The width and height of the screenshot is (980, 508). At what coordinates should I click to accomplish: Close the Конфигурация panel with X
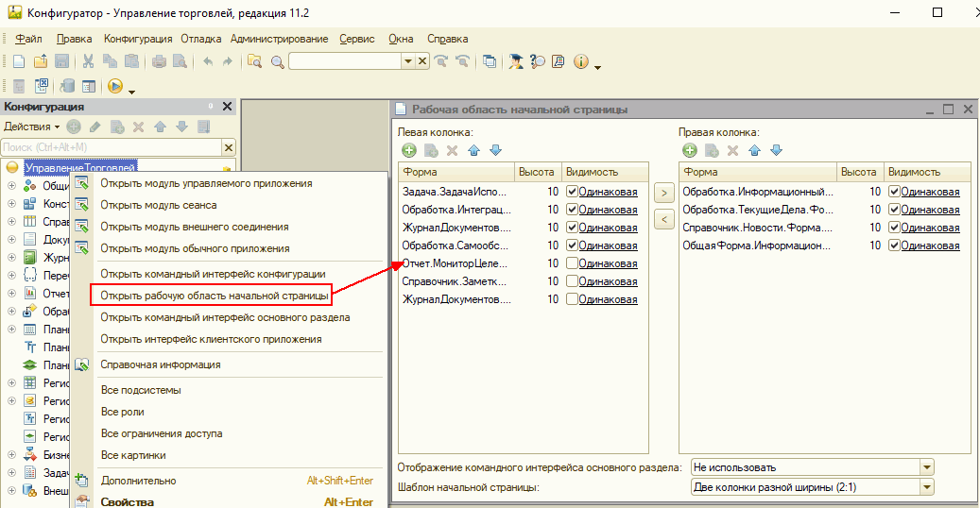pyautogui.click(x=228, y=106)
